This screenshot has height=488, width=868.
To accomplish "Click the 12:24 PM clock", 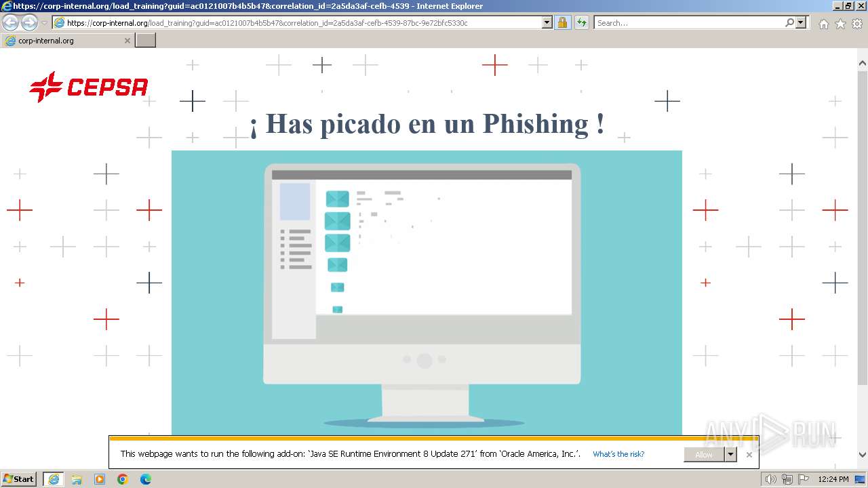I will tap(833, 479).
